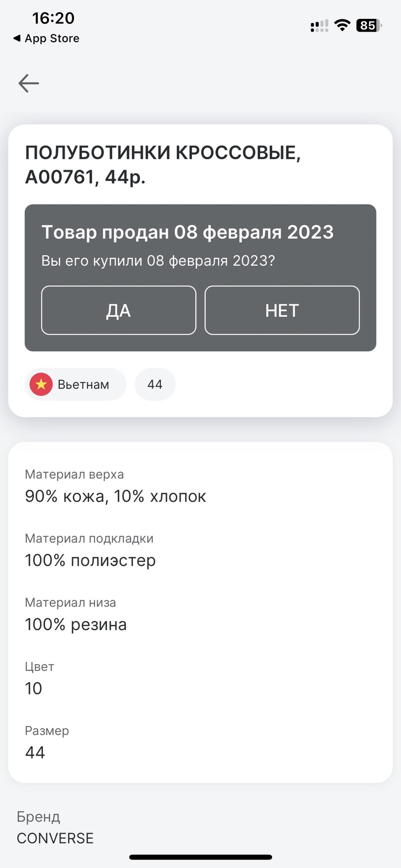Tap the cellular signal icon
This screenshot has height=868, width=401.
coord(319,25)
